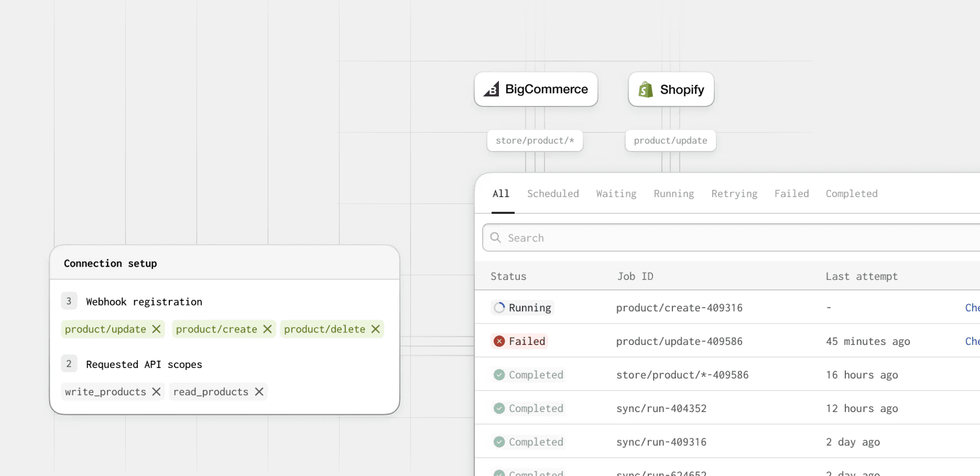The image size is (980, 476).
Task: Click the red Failed status icon
Action: 499,341
